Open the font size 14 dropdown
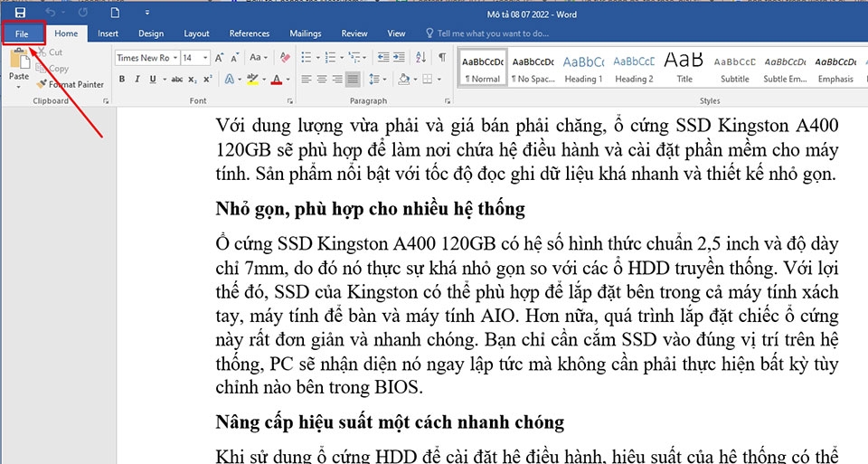The height and width of the screenshot is (464, 868). coord(205,58)
